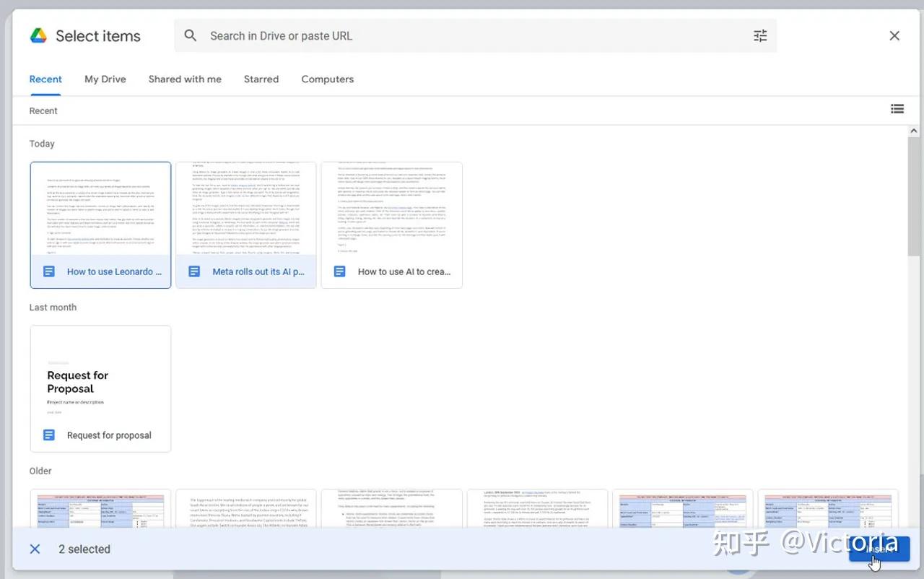Switch to the My Drive tab
The height and width of the screenshot is (579, 924).
105,79
